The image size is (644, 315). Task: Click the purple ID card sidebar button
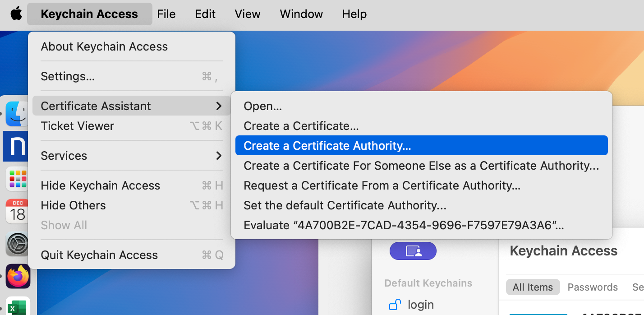[x=413, y=251]
